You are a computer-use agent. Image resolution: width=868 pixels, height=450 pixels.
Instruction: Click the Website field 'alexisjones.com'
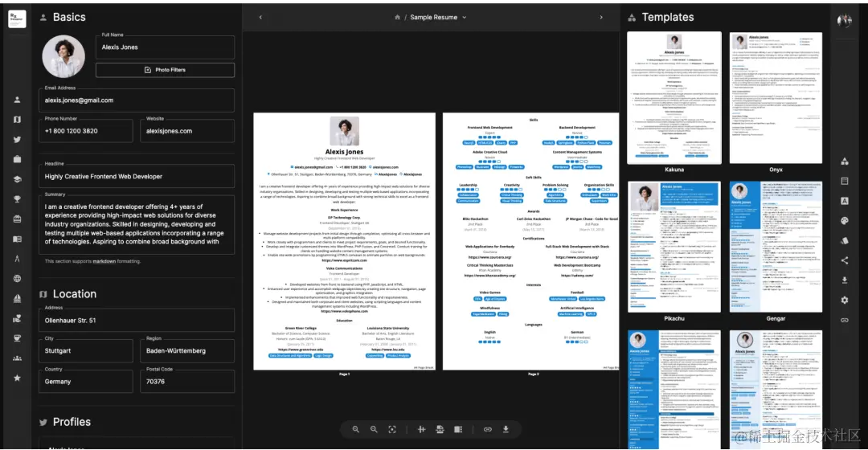tap(187, 131)
